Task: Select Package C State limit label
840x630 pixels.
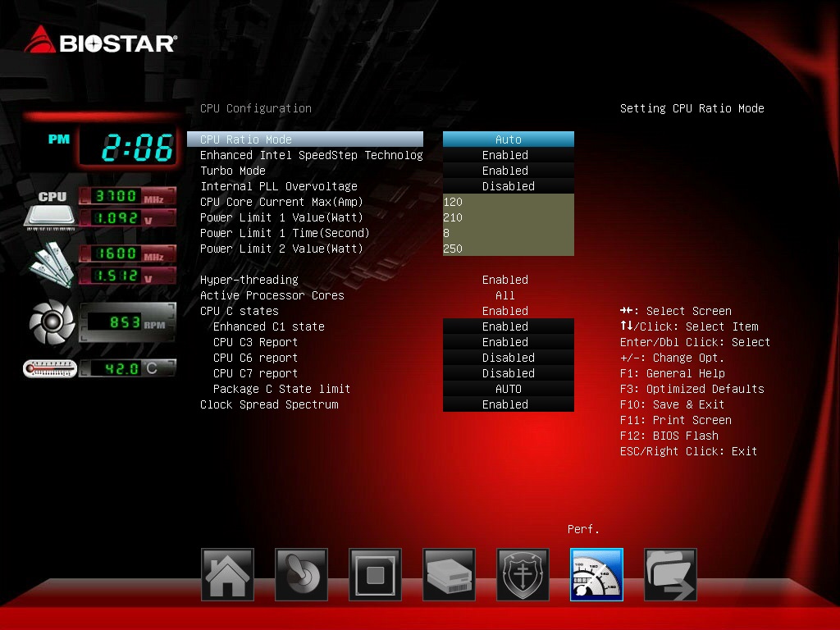Action: tap(282, 388)
